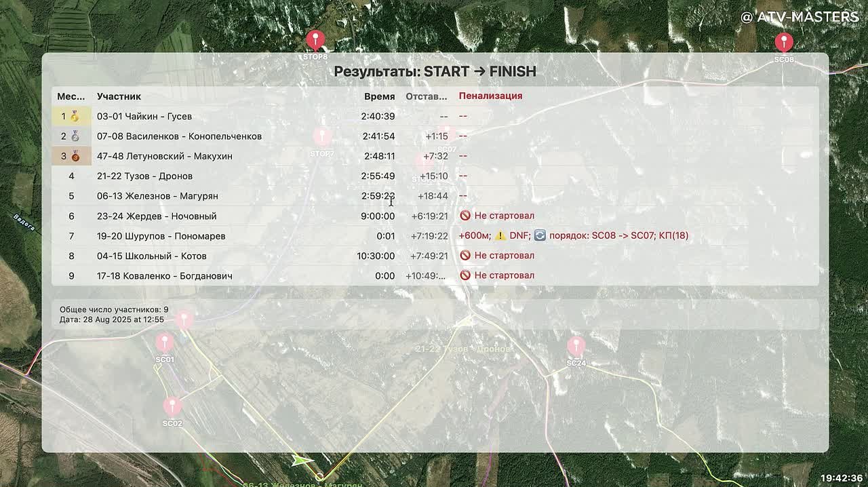Sort by the Мес... column header
This screenshot has height=487, width=868.
click(71, 96)
